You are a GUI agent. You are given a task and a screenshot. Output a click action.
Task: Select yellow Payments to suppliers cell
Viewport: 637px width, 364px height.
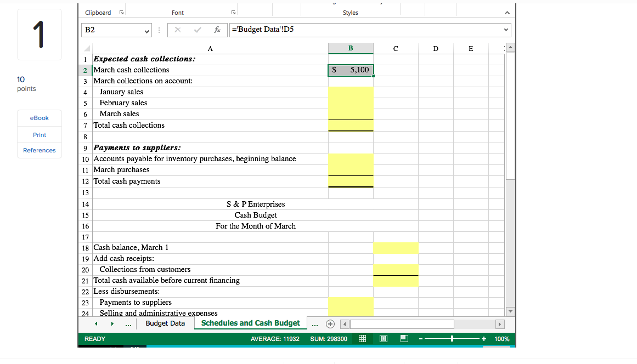tap(351, 303)
